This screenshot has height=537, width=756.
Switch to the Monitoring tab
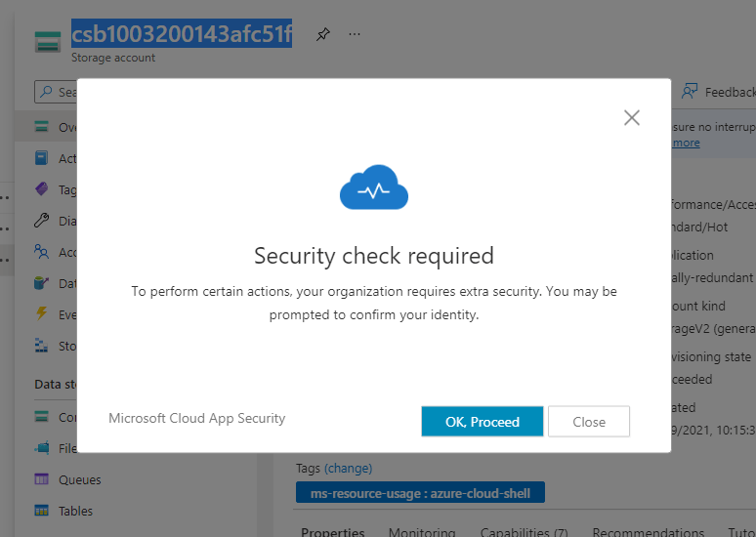coord(421,532)
